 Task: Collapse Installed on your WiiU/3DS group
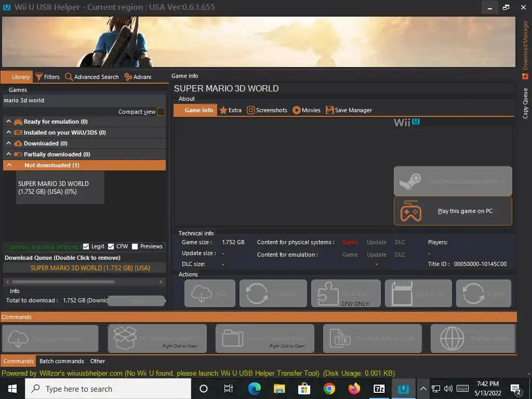coord(9,132)
